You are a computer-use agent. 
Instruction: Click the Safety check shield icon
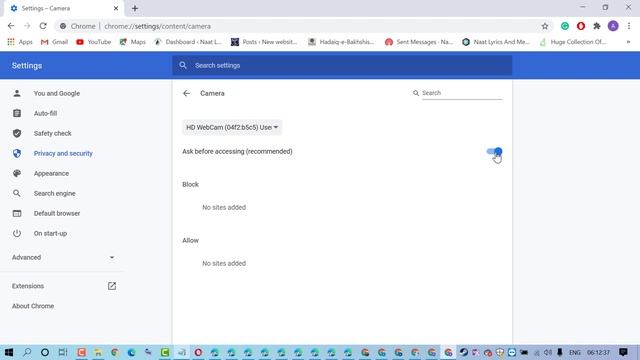17,133
